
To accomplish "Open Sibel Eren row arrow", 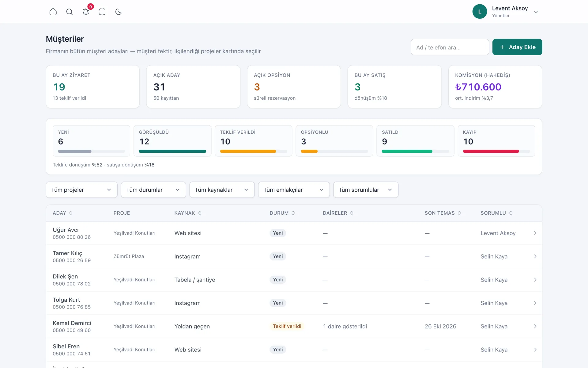I will coord(535,350).
